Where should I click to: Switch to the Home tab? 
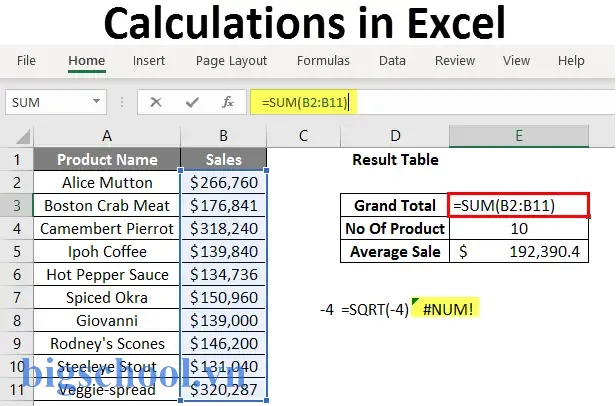click(86, 61)
